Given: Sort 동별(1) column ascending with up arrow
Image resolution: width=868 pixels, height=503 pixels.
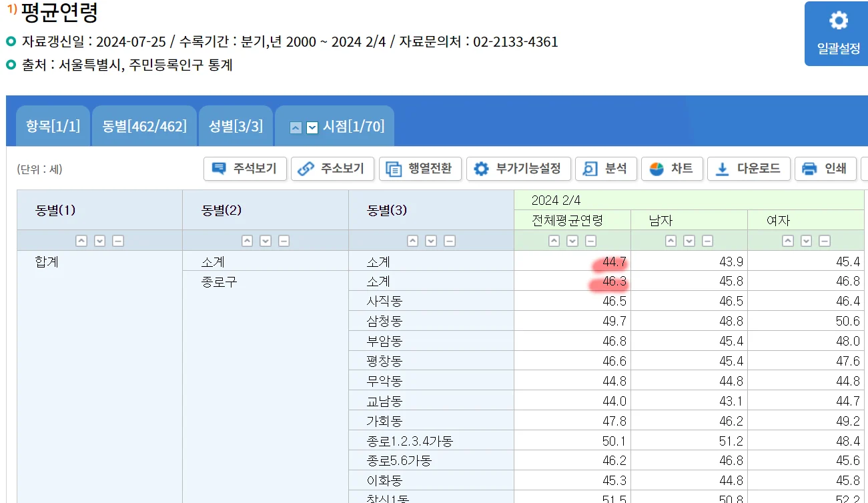Looking at the screenshot, I should [x=81, y=241].
